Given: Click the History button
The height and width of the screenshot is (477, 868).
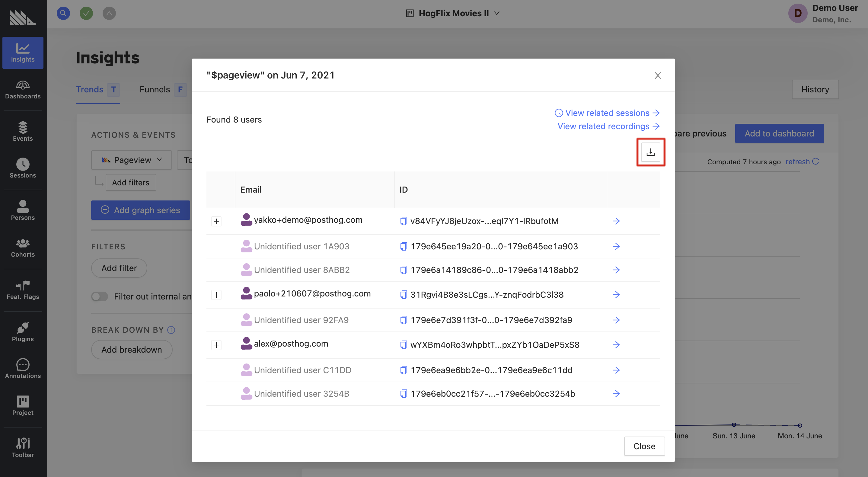Looking at the screenshot, I should (815, 89).
